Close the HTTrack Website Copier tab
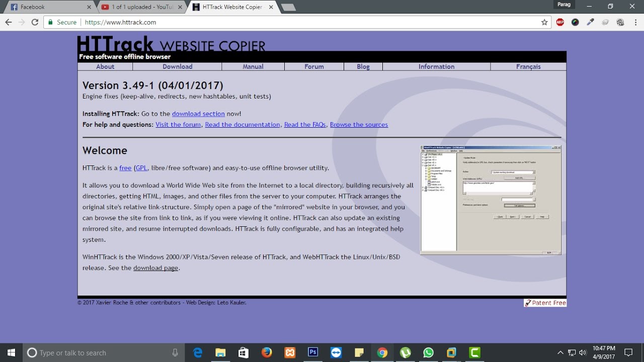Screen dimensions: 644x362 270,7
